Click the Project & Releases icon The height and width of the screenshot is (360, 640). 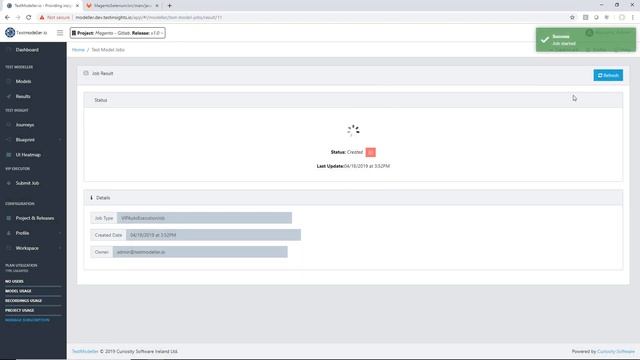point(9,218)
